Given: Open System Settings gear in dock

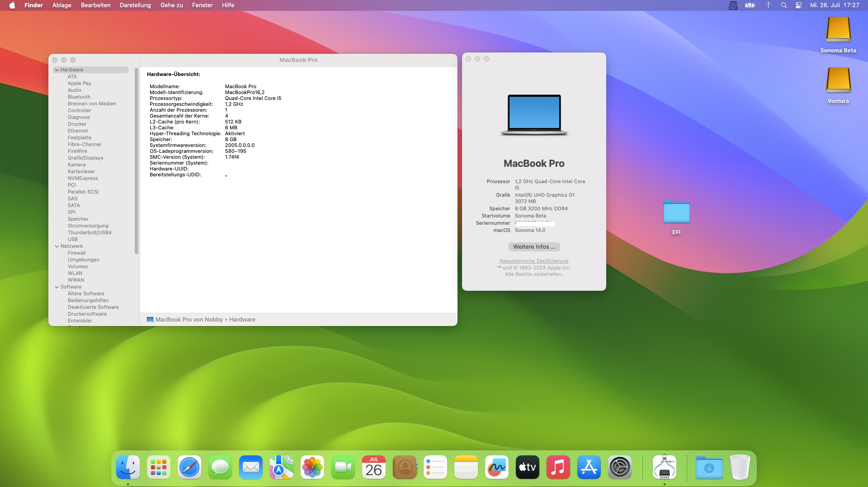Looking at the screenshot, I should pos(619,468).
